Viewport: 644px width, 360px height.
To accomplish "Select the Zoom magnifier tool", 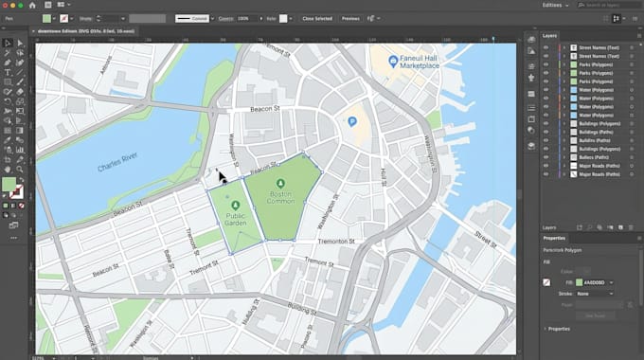I will (x=20, y=170).
